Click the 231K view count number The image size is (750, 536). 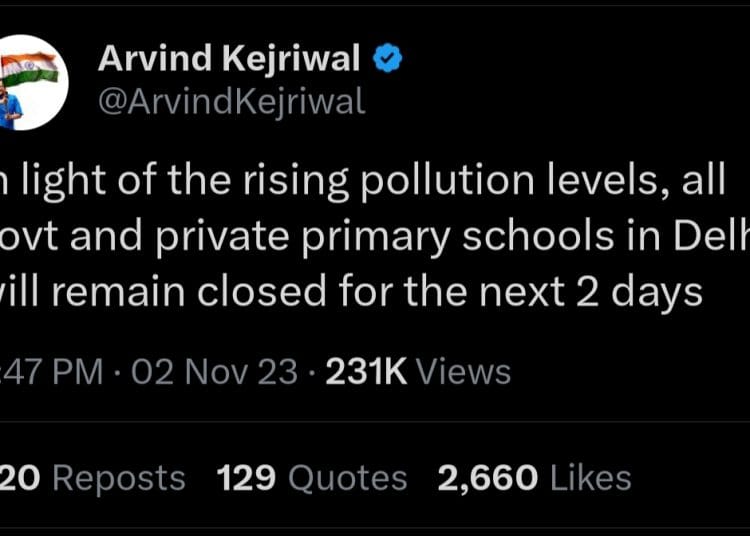(x=366, y=372)
